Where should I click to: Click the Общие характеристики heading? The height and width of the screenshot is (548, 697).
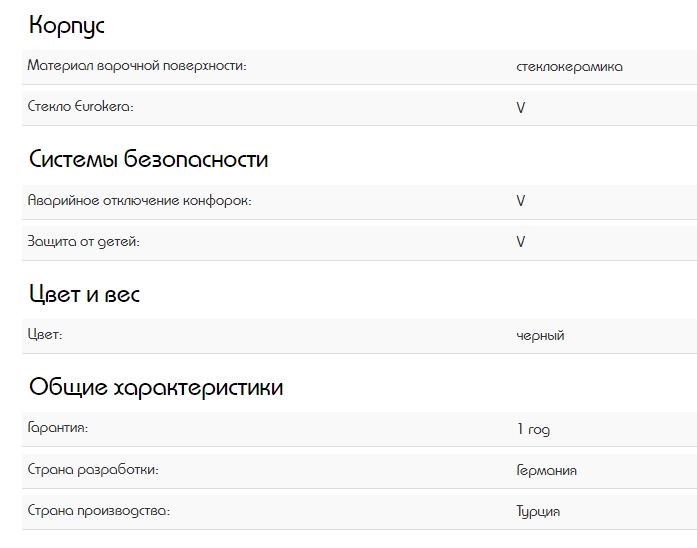(x=156, y=388)
